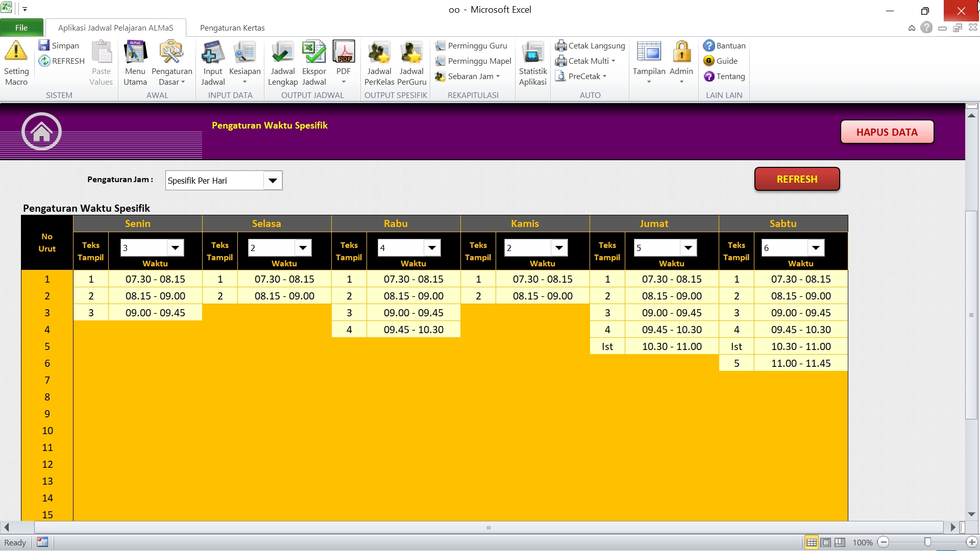Click the home icon in purple banner
980x551 pixels.
click(41, 132)
